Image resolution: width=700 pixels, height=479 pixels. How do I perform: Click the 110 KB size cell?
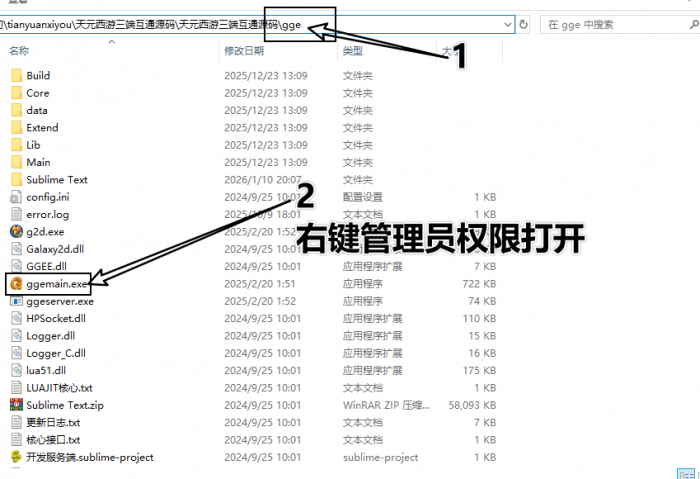pyautogui.click(x=479, y=319)
